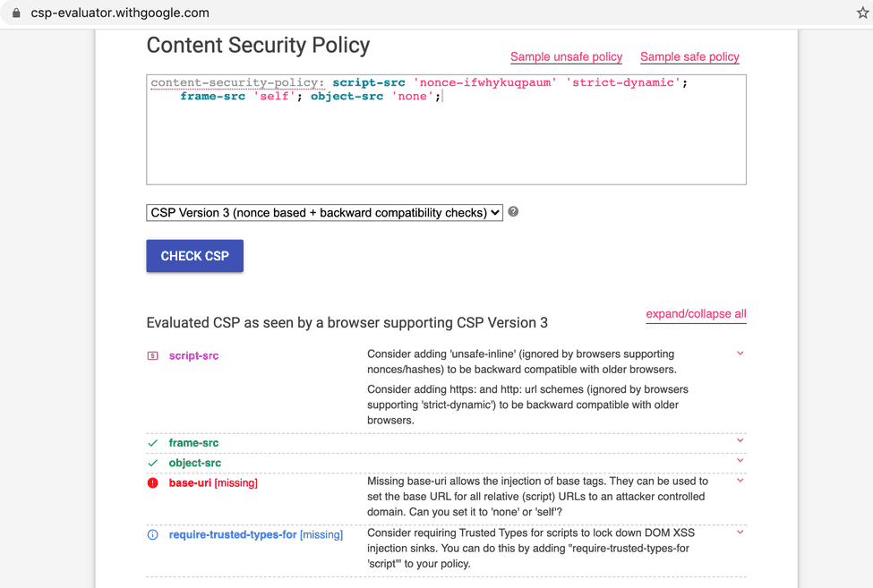Expand the require-trusted-types-for finding
This screenshot has width=873, height=588.
(x=740, y=530)
